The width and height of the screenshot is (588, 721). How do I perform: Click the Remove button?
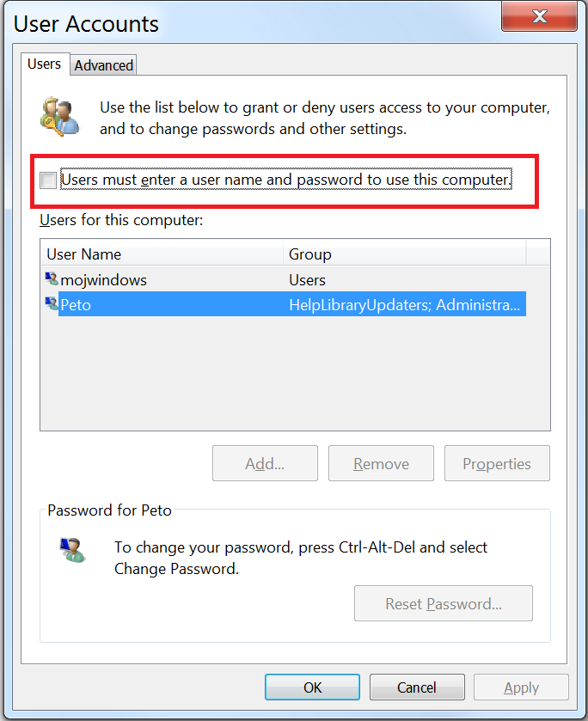point(381,463)
